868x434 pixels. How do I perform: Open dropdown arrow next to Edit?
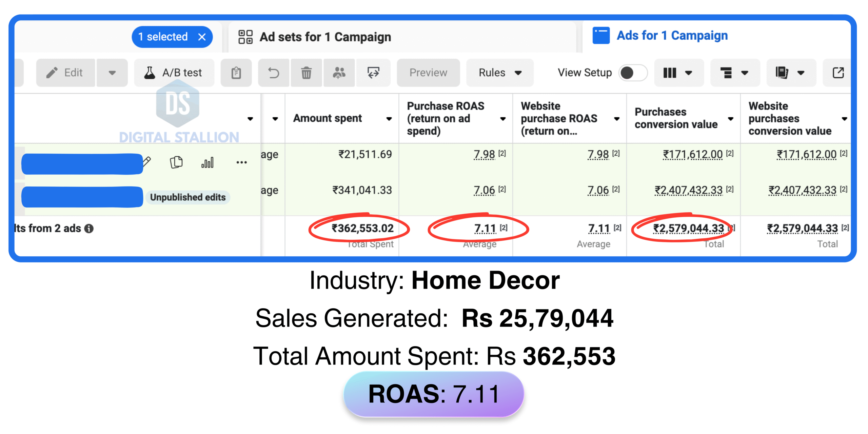pos(112,73)
